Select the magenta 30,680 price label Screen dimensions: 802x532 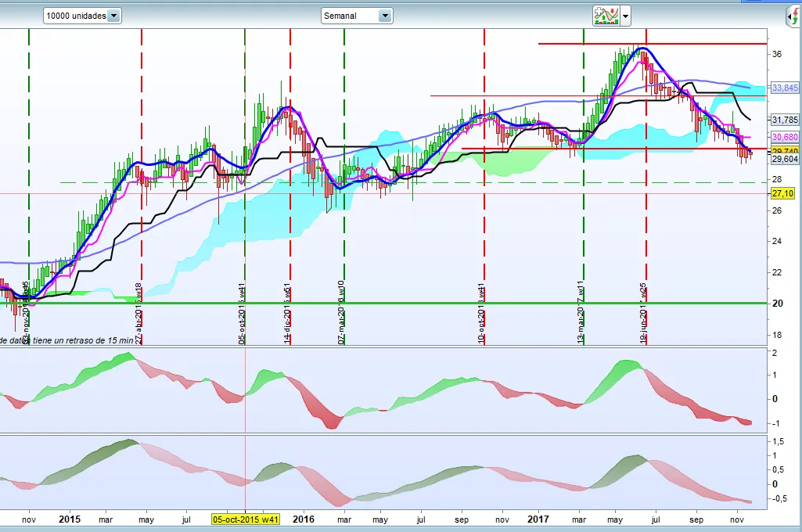tap(784, 138)
